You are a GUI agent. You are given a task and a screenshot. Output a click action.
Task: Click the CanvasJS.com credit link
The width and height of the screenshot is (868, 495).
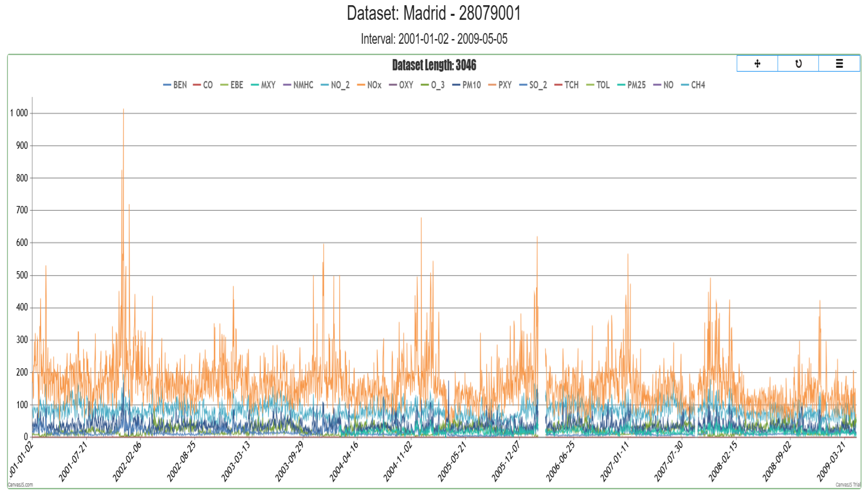(20, 484)
